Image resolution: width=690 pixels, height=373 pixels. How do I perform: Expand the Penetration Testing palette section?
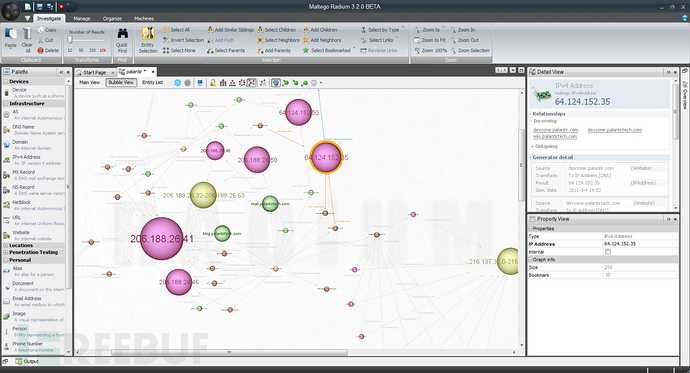click(34, 252)
